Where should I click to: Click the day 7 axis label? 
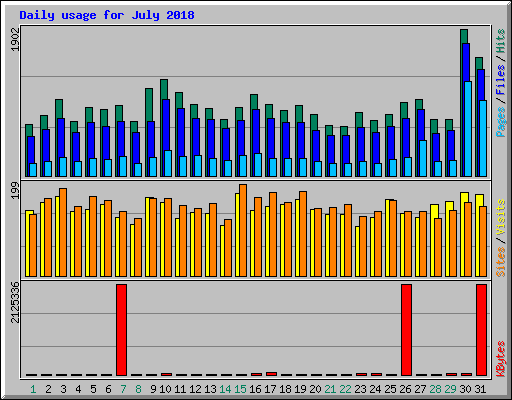[x=123, y=389]
